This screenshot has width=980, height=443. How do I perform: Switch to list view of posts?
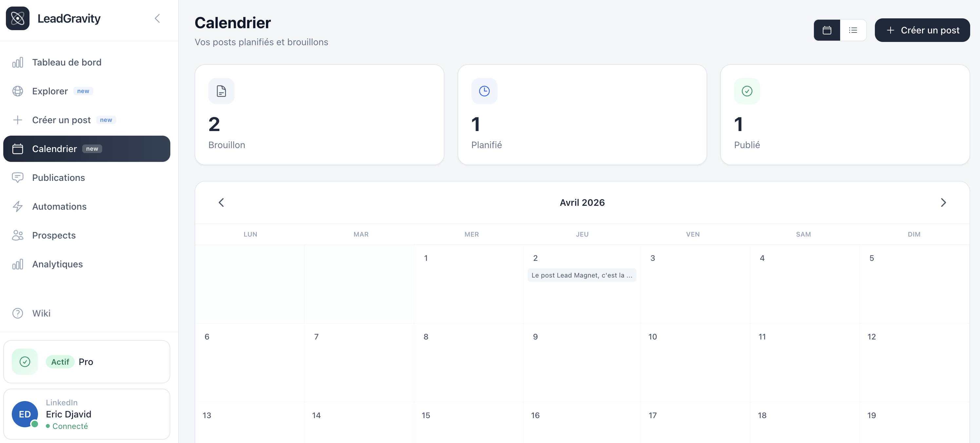[x=853, y=30]
